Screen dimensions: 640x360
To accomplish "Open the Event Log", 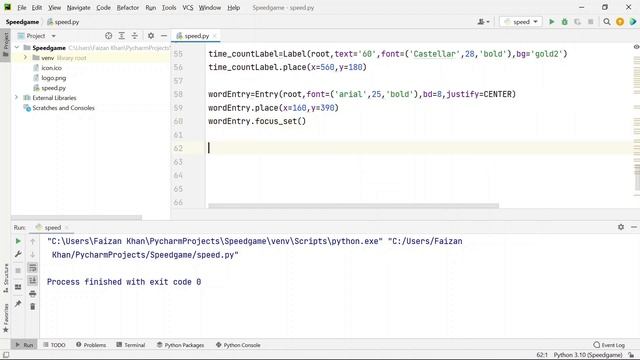I will (609, 345).
